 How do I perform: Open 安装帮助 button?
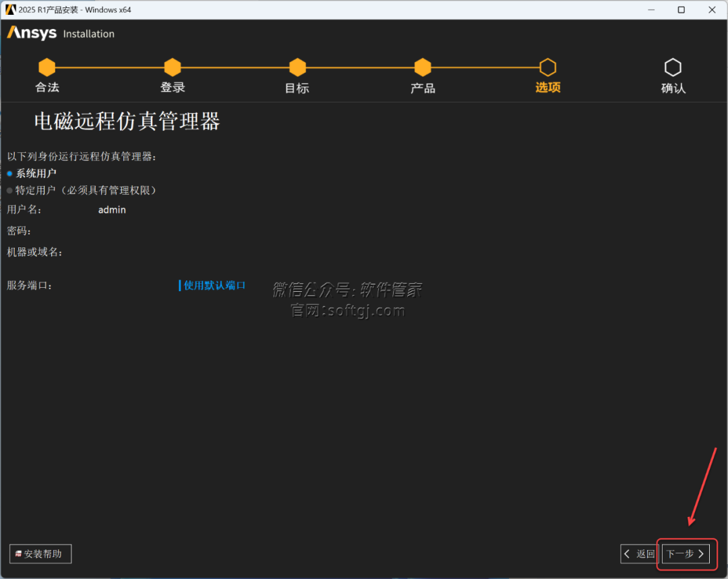40,554
